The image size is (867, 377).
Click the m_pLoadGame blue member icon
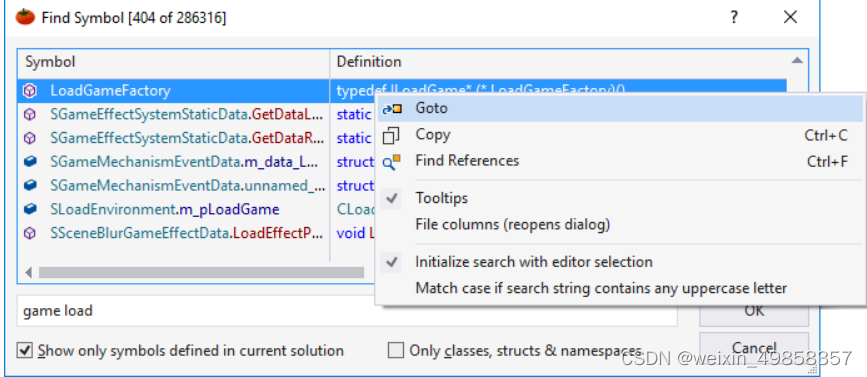pos(30,210)
